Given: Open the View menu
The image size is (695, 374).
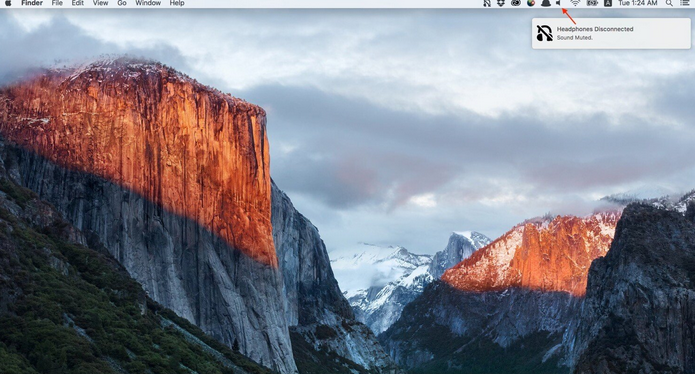Looking at the screenshot, I should pyautogui.click(x=101, y=3).
